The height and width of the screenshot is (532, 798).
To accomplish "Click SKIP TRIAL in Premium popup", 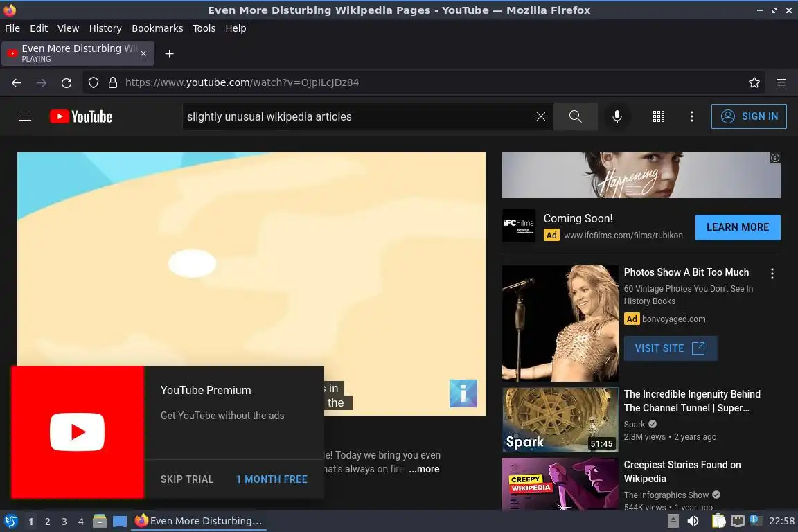I will coord(187,479).
